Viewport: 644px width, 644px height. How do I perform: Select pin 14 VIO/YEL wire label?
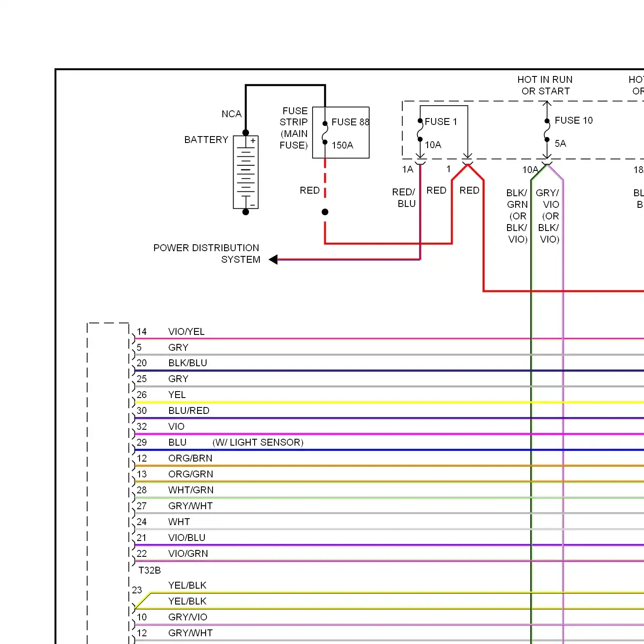[186, 332]
